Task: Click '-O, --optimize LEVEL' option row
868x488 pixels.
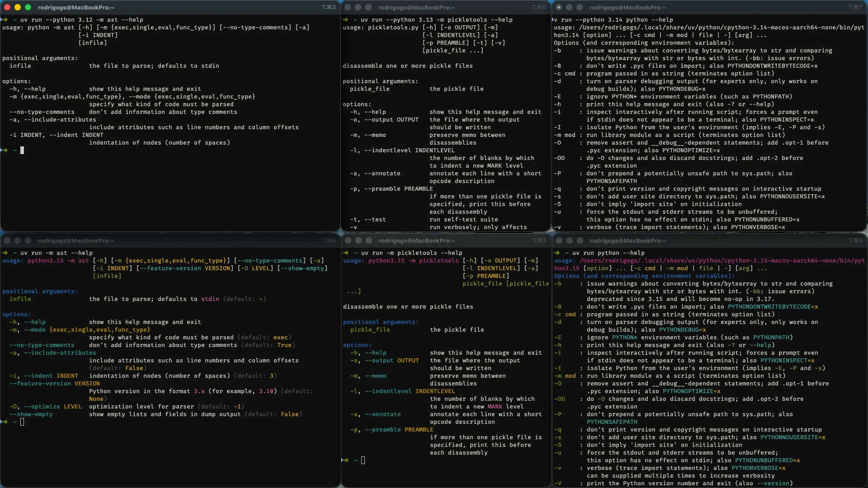Action: click(x=46, y=407)
